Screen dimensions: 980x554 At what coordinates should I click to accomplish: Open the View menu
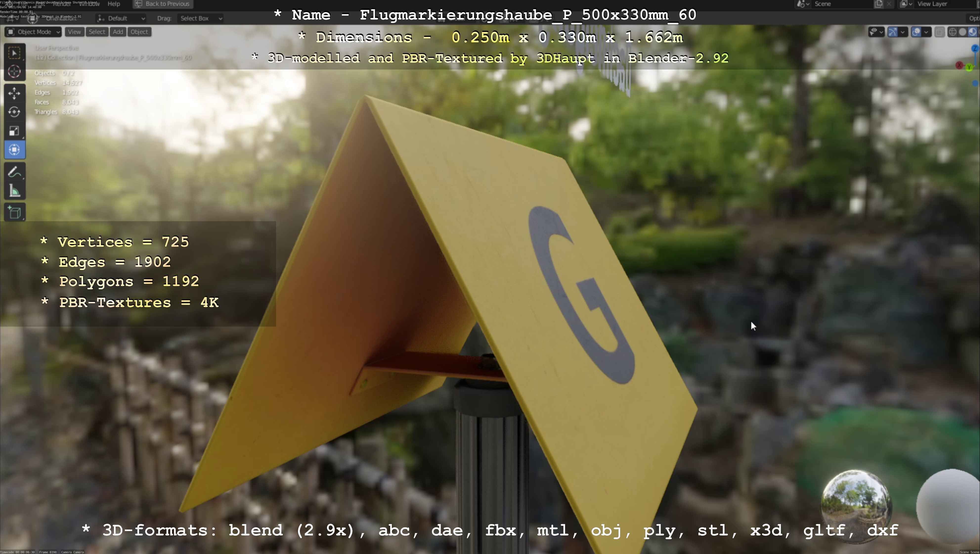[x=74, y=32]
